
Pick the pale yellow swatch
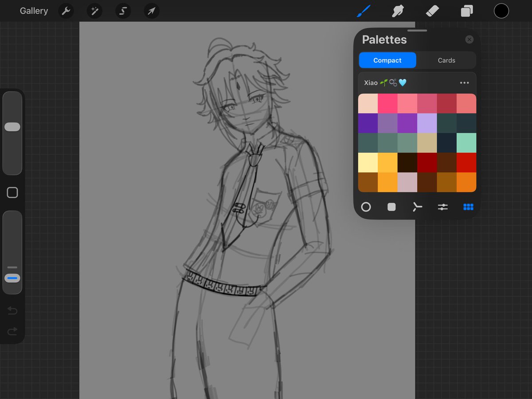[368, 163]
